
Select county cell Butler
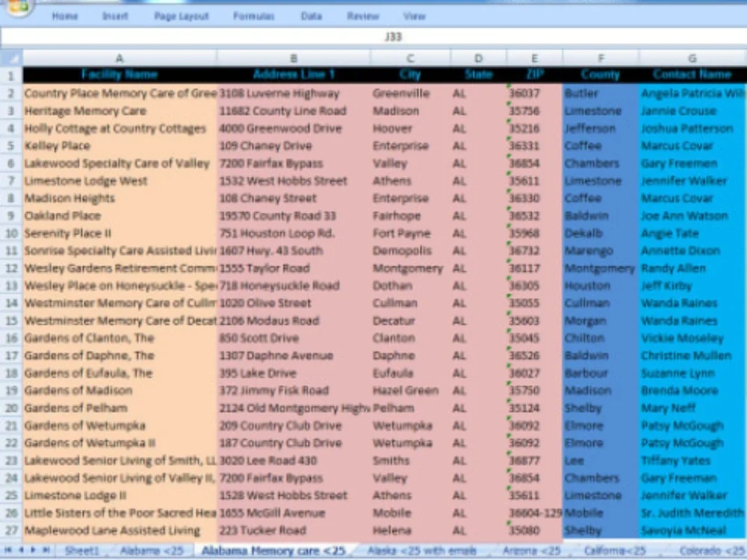[x=601, y=93]
